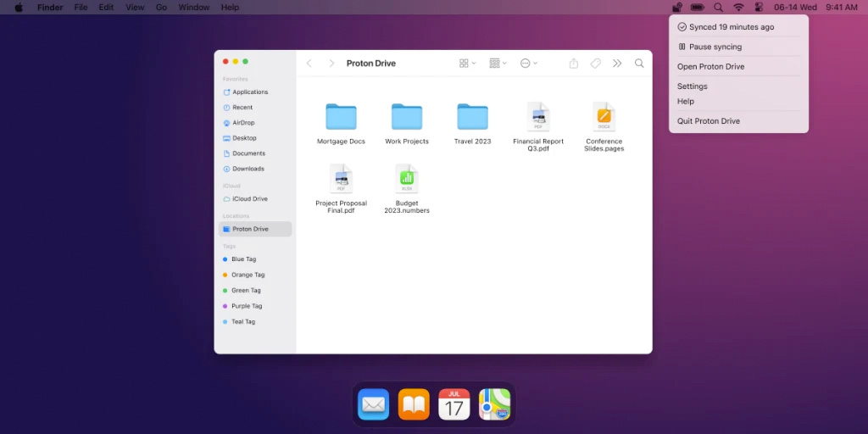This screenshot has height=434, width=868.
Task: Click Open Proton Drive menu entry
Action: (710, 67)
